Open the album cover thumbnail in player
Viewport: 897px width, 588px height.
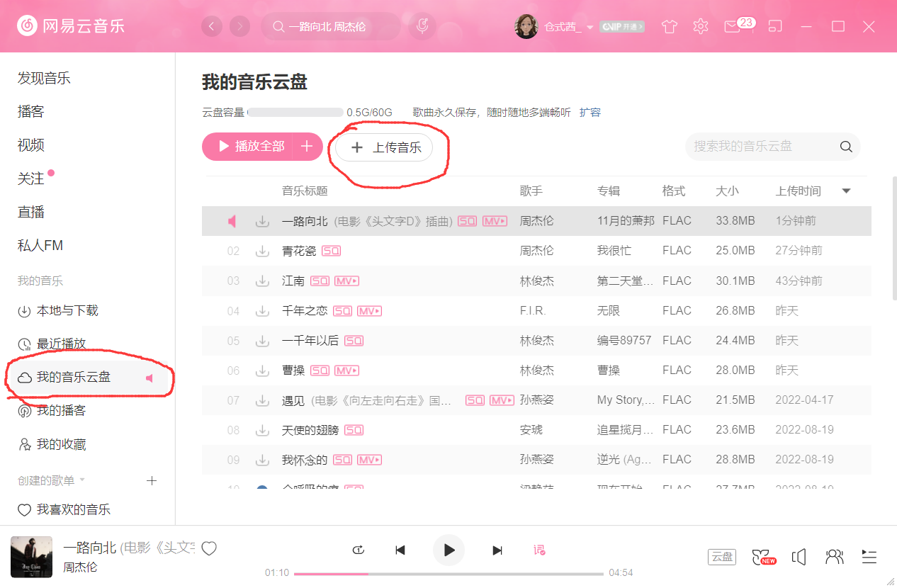click(x=31, y=557)
